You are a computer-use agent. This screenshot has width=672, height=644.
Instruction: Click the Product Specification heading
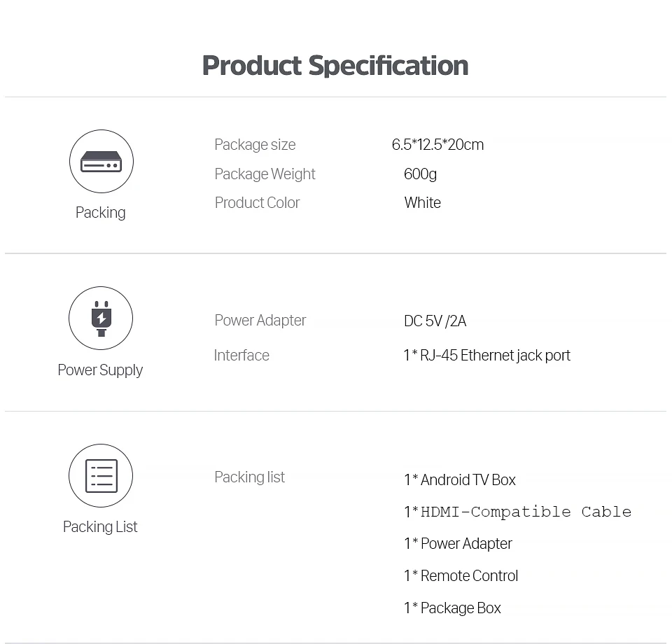(x=335, y=66)
